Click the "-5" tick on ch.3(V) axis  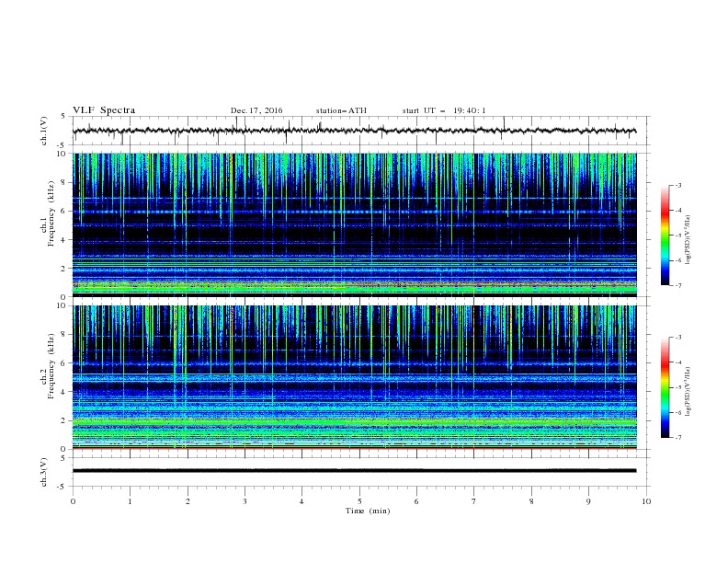pos(63,487)
